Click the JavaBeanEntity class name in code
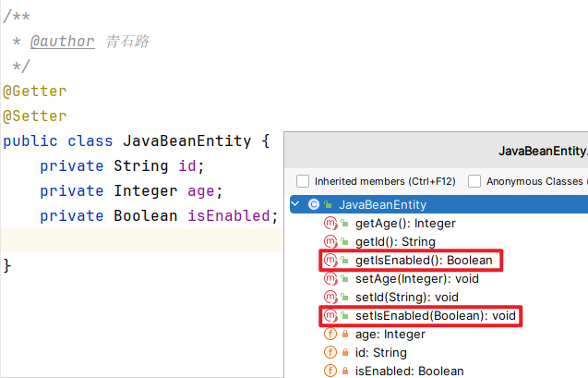588x378 pixels. 186,141
